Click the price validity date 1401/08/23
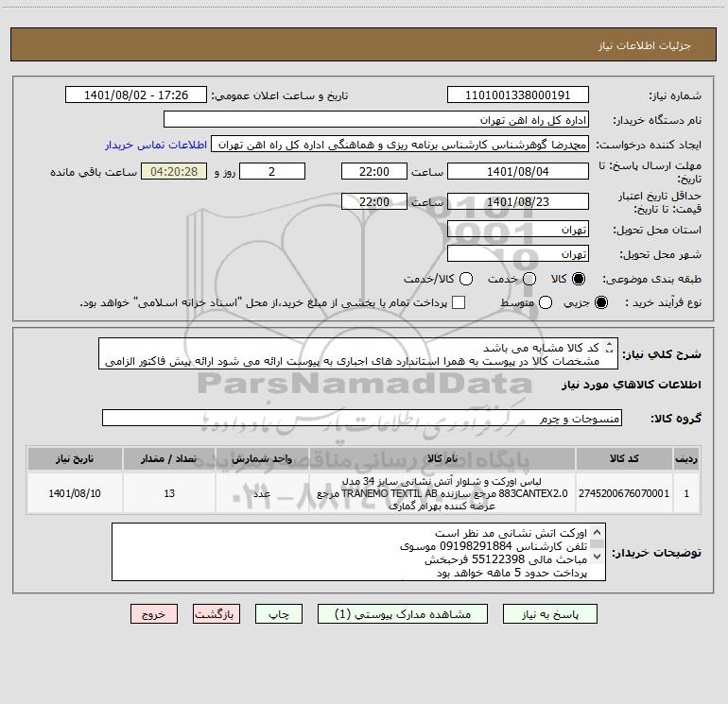This screenshot has height=704, width=728. [x=518, y=201]
